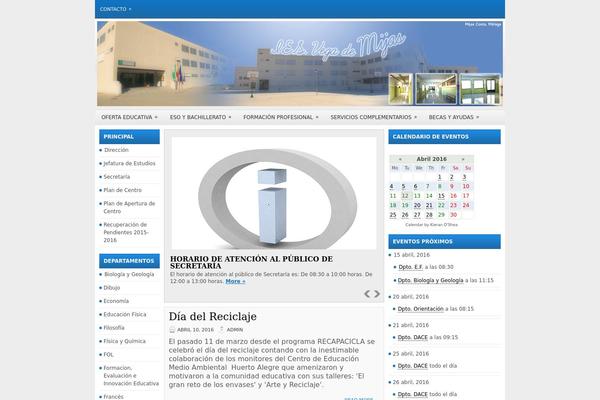
Task: Expand the BECAS Y AYUDAS menu
Action: pyautogui.click(x=453, y=117)
